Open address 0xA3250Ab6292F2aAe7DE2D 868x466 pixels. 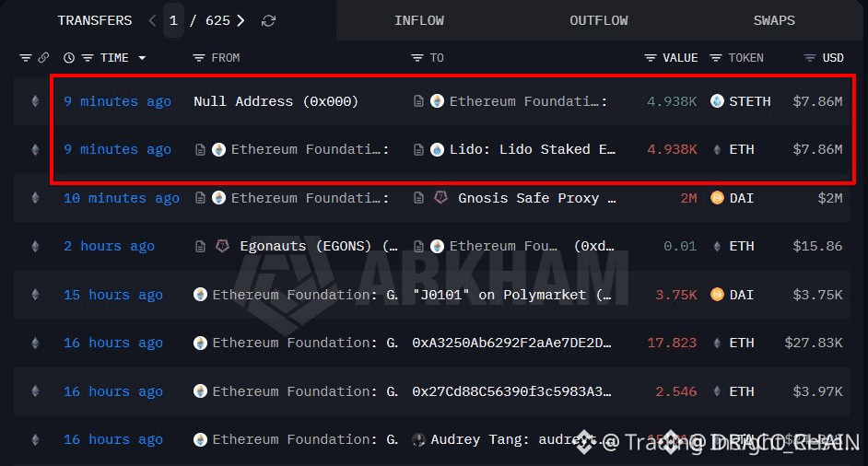pos(511,344)
